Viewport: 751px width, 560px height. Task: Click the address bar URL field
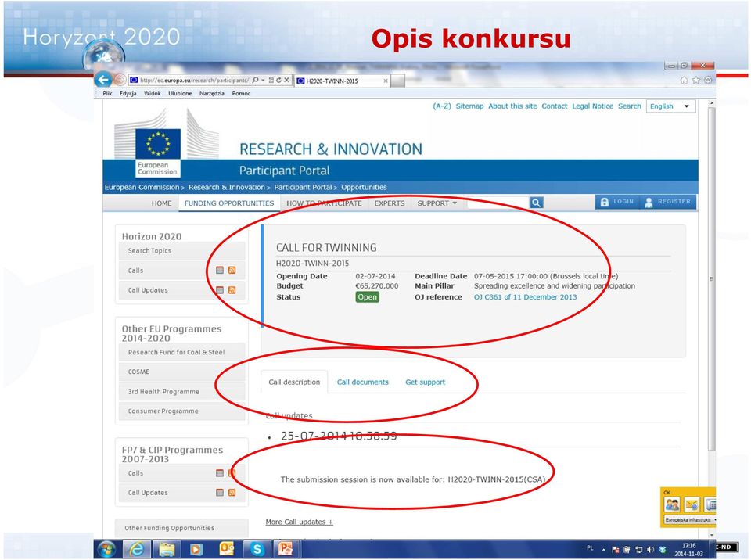(x=194, y=80)
